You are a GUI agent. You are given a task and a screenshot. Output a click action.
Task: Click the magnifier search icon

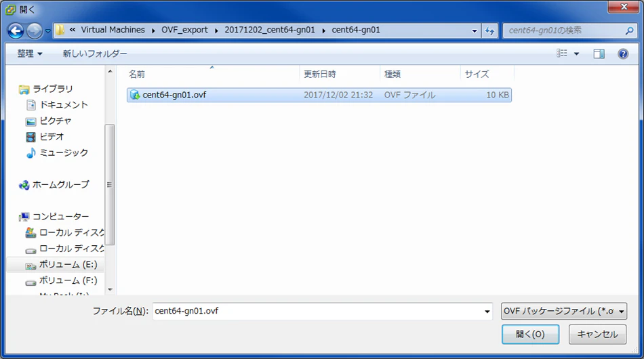click(629, 30)
